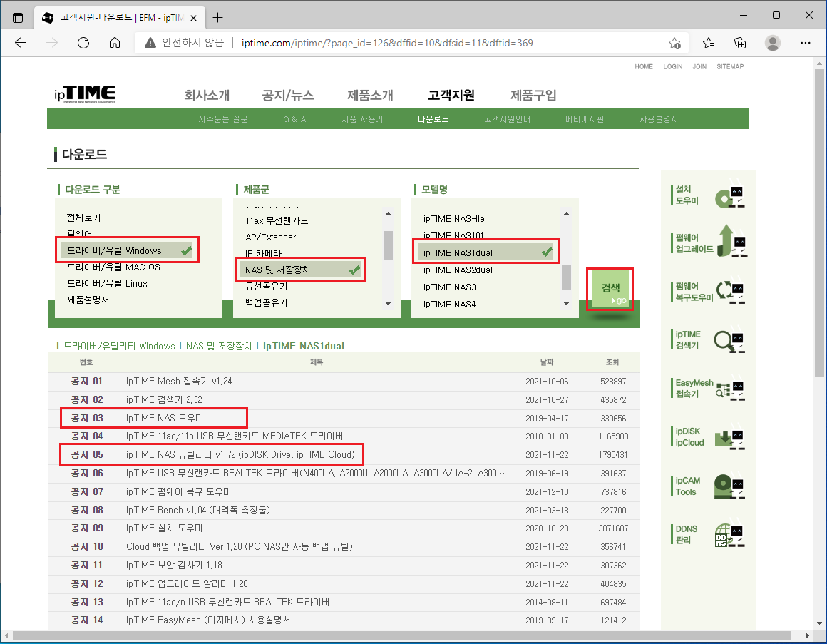The height and width of the screenshot is (644, 827).
Task: Open ipTIME 검색기 2.32 entry
Action: pyautogui.click(x=164, y=400)
